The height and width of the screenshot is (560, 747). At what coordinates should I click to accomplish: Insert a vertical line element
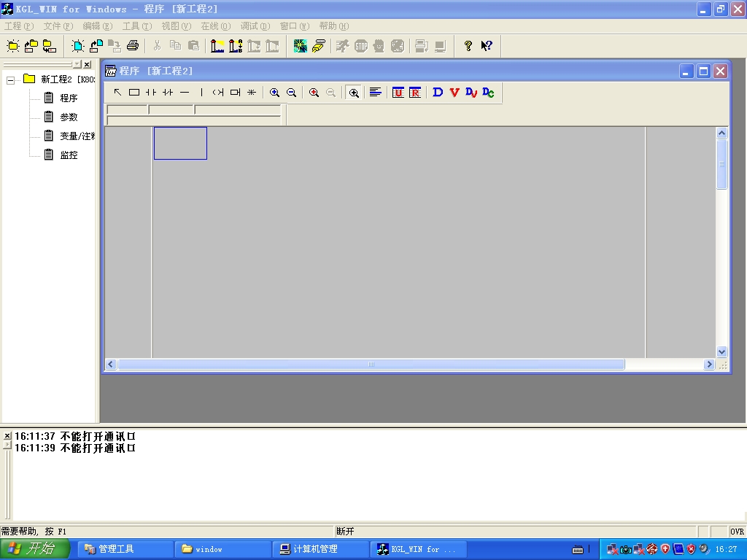pos(201,93)
